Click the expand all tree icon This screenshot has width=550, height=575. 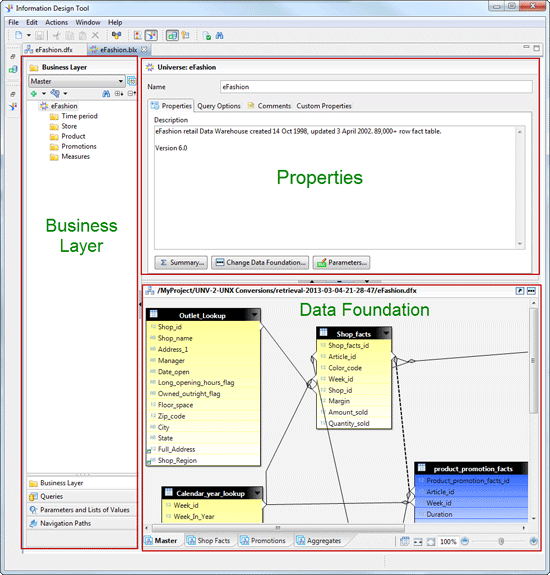pyautogui.click(x=119, y=94)
